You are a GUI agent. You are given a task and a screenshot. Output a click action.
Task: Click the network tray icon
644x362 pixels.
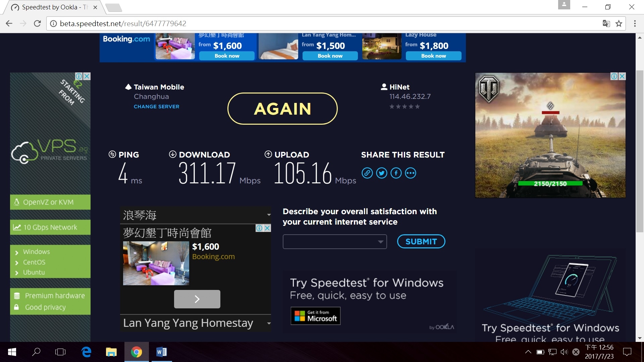tap(552, 352)
